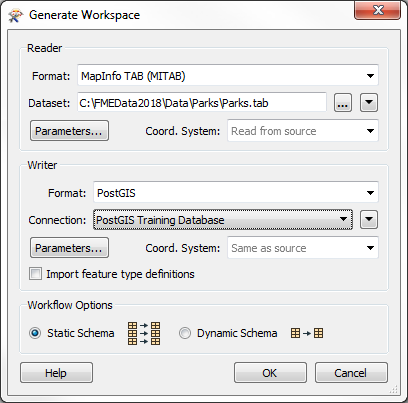Open the Writer Parameters button
Screen dimensions: 408x403
69,248
